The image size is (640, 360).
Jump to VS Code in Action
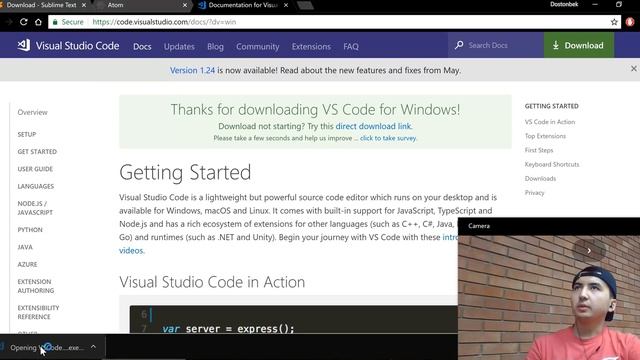click(550, 122)
